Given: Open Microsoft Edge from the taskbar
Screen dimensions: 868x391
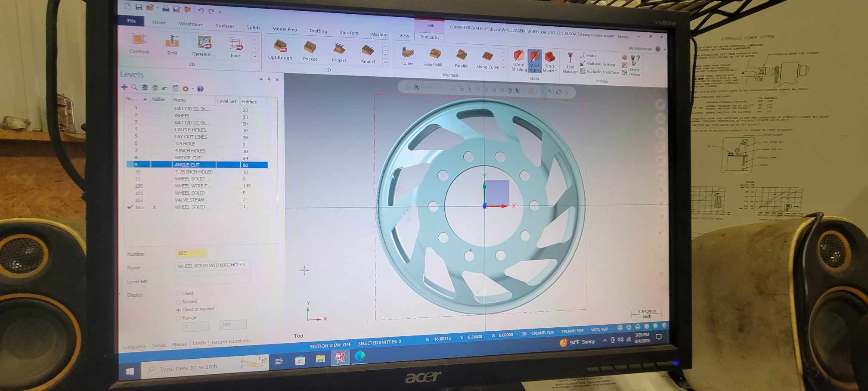Looking at the screenshot, I should (360, 356).
